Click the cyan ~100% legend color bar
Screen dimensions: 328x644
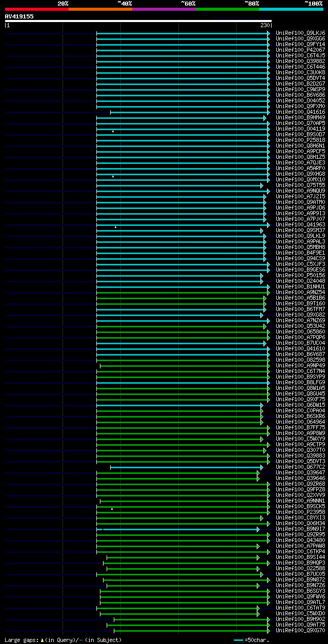click(291, 9)
